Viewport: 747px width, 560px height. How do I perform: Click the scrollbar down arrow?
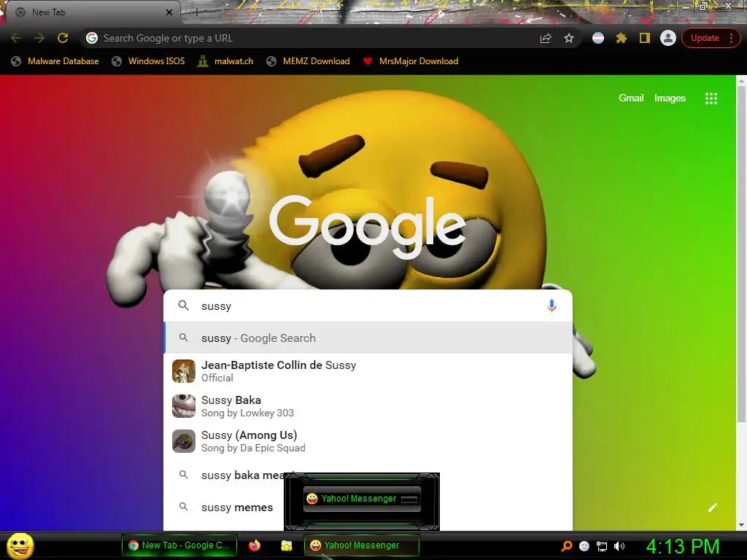pyautogui.click(x=741, y=525)
